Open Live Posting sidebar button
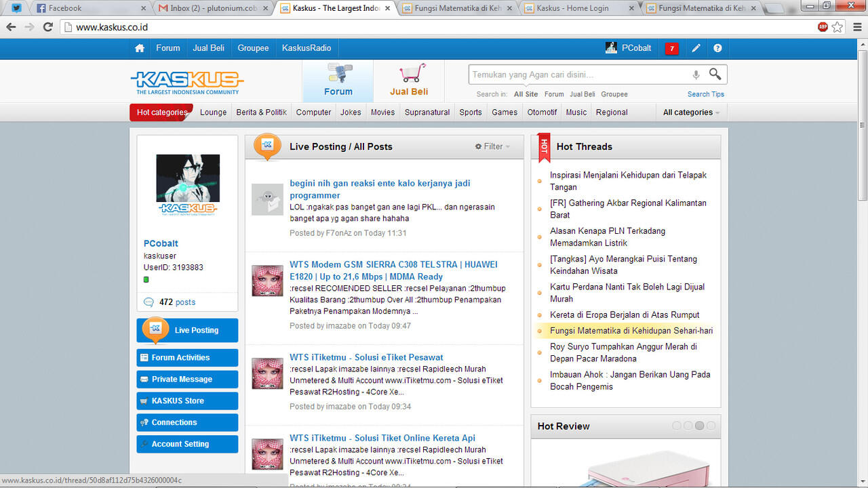Image resolution: width=868 pixels, height=488 pixels. pyautogui.click(x=187, y=330)
